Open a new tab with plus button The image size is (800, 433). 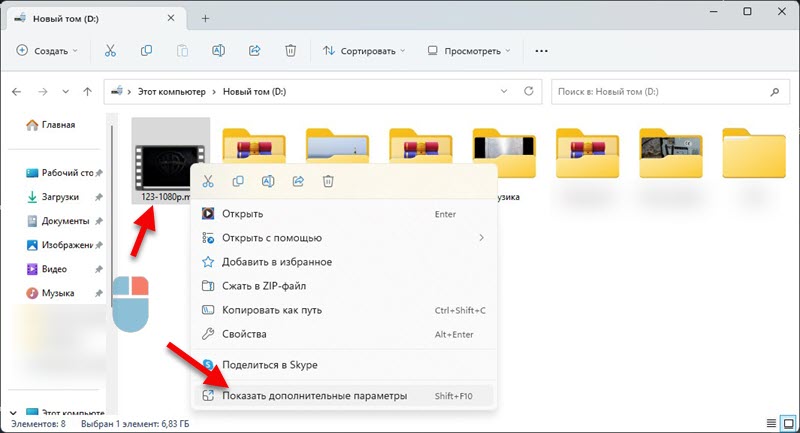click(x=205, y=18)
